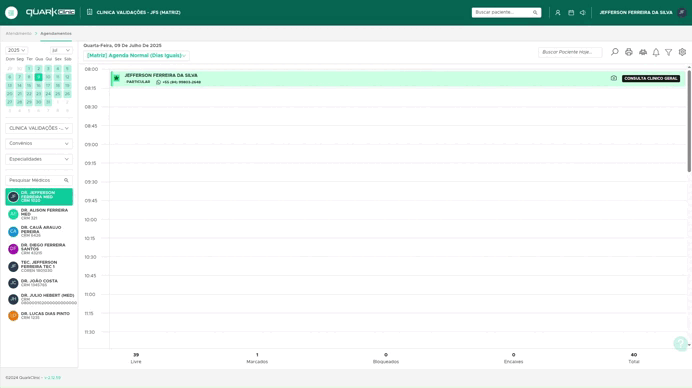Viewport: 692px width, 388px height.
Task: Click the 09:00 time slot label
Action: [91, 145]
